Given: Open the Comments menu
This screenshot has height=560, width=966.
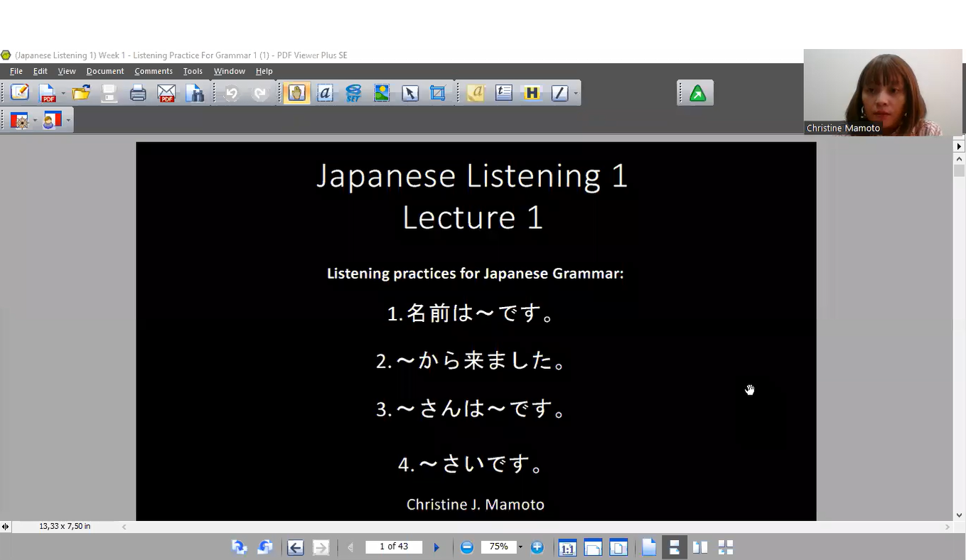Looking at the screenshot, I should pos(154,71).
